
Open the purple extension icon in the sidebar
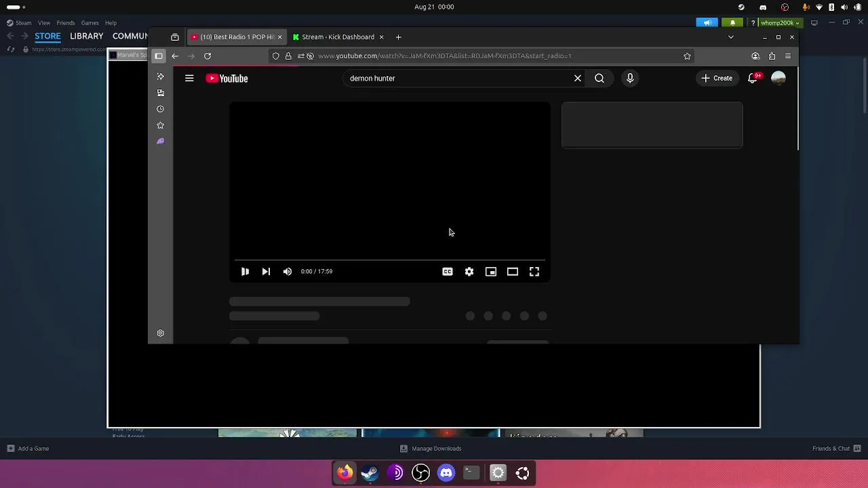(161, 142)
